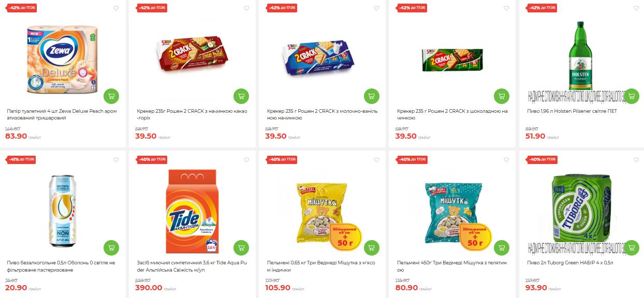
Task: Add Mishutka turkey pelmeni to cart
Action: pos(371,248)
